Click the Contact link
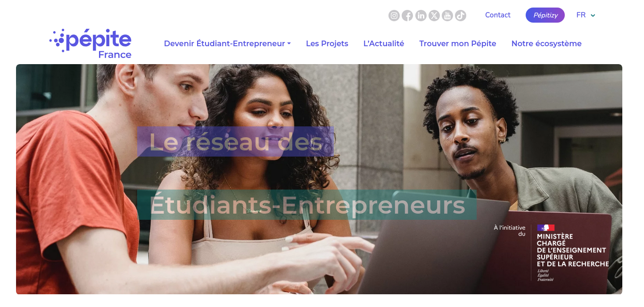Viewport: 644px width, 307px height. (498, 15)
